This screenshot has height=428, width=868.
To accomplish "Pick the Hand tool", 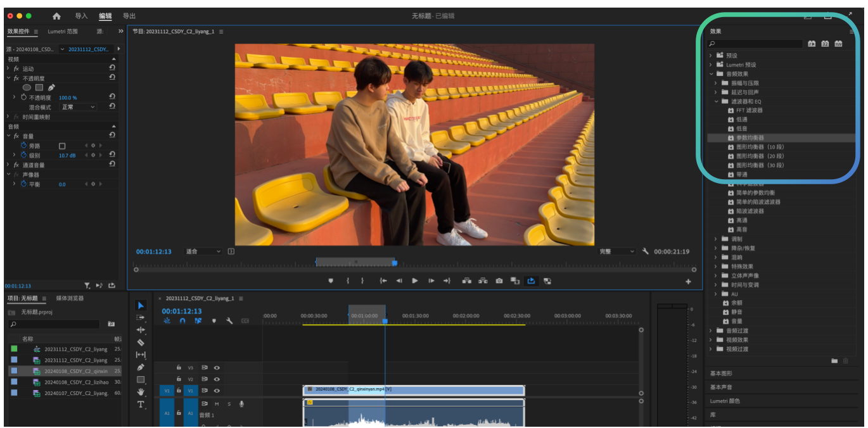I will [141, 392].
